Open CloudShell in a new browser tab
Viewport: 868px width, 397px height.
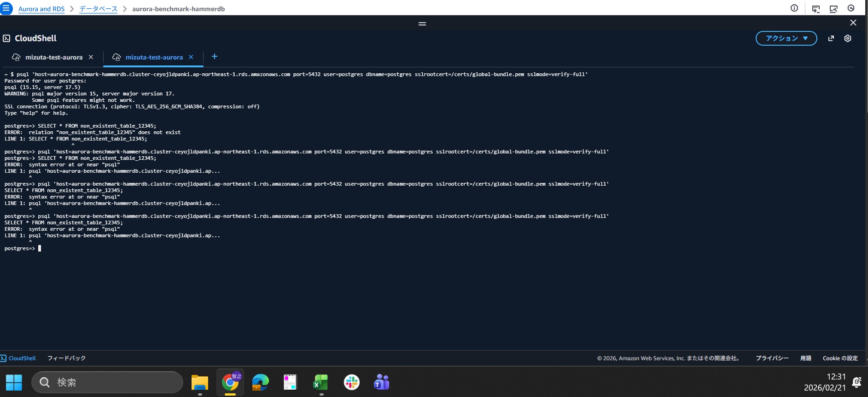coord(831,38)
